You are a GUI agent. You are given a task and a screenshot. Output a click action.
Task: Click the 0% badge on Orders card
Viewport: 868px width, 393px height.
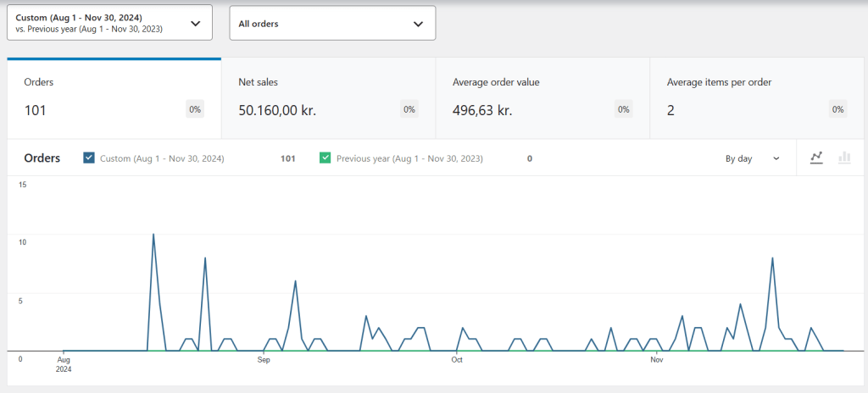click(195, 109)
